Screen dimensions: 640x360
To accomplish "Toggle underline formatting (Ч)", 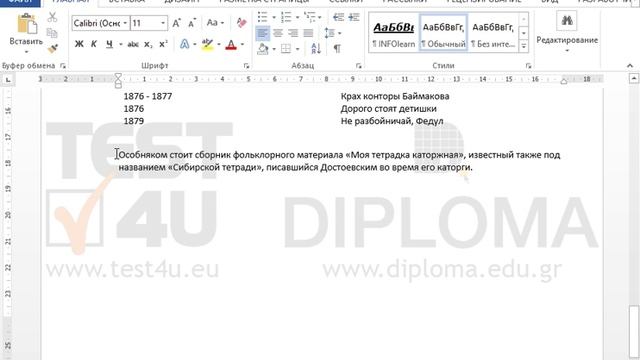I will [109, 44].
